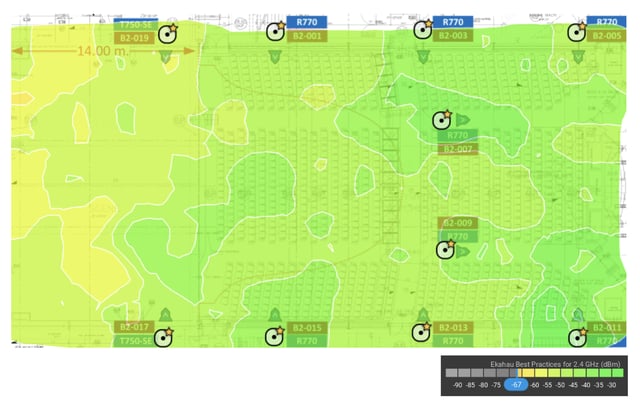Click the 14.00 m. scale measurement label
The image size is (640, 406).
[x=102, y=51]
